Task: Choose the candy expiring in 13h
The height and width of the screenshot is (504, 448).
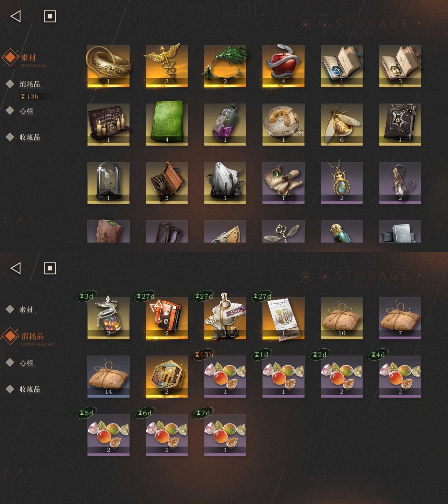Action: [x=225, y=376]
